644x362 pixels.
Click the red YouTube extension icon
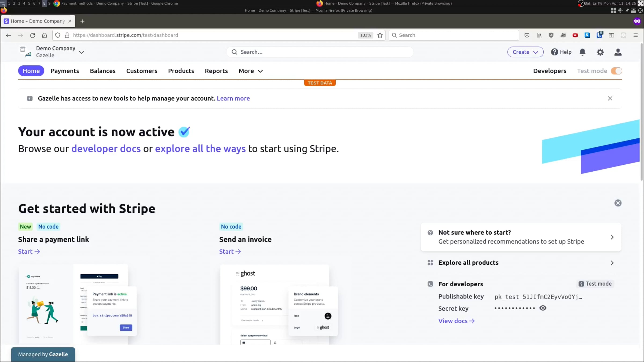(x=575, y=35)
